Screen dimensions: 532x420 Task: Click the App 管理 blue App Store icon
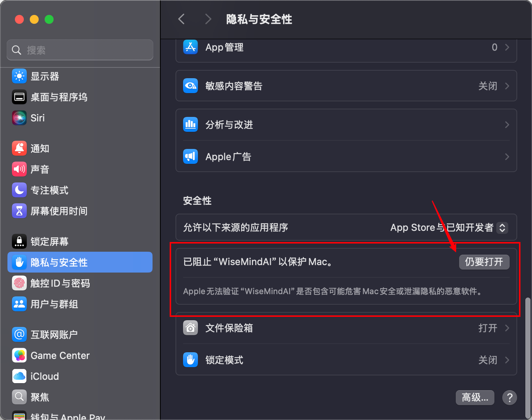tap(190, 47)
